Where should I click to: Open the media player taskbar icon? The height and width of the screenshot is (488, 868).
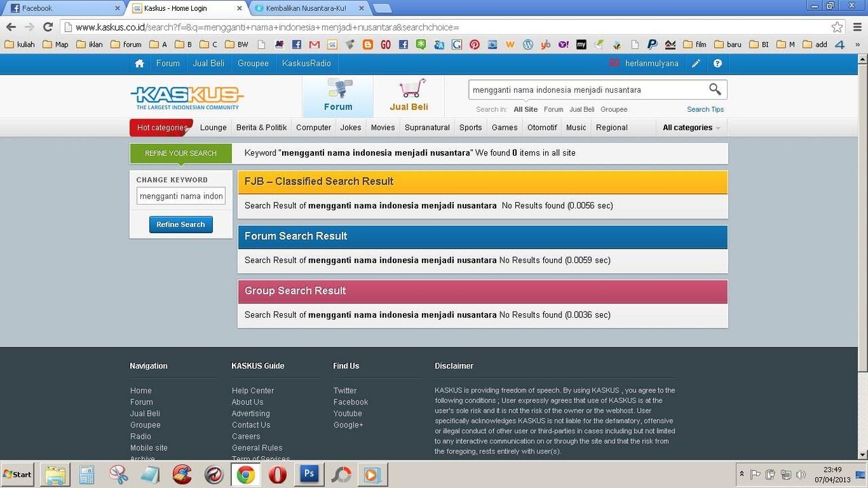pos(372,474)
